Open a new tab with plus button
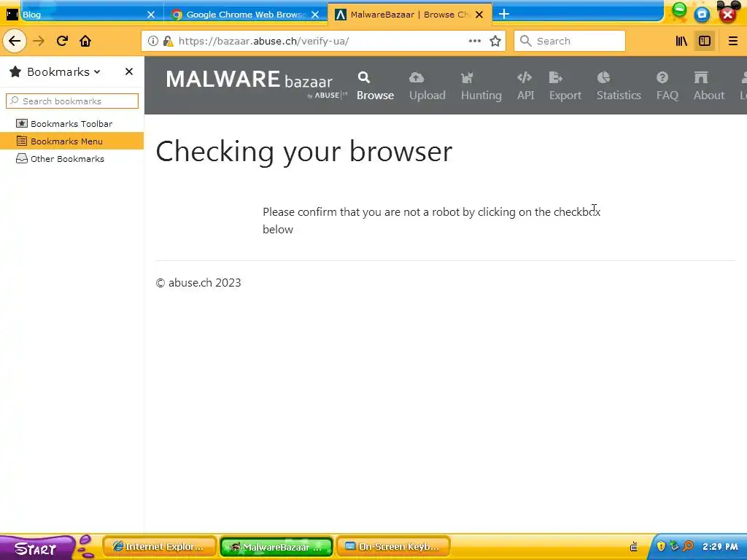The height and width of the screenshot is (560, 747). (503, 15)
